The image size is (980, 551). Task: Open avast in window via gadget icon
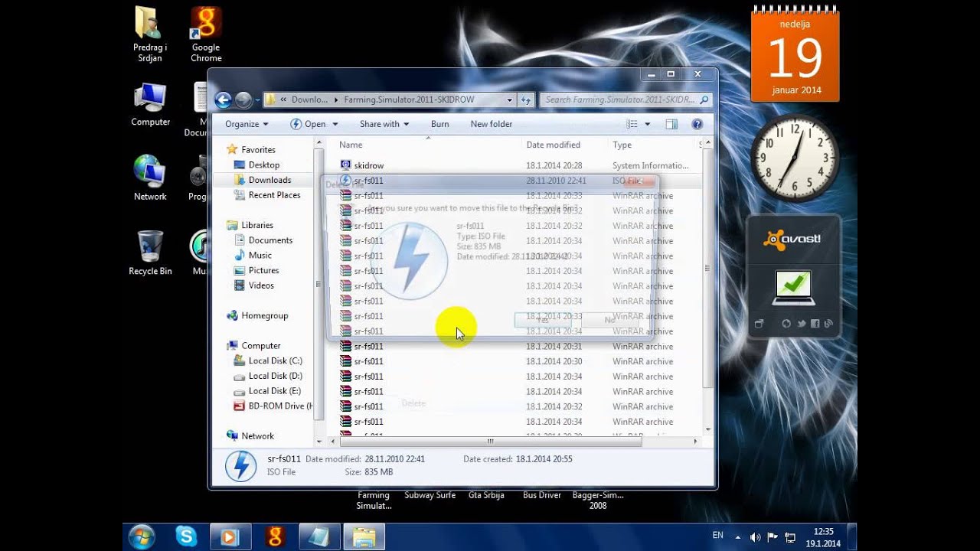[759, 324]
